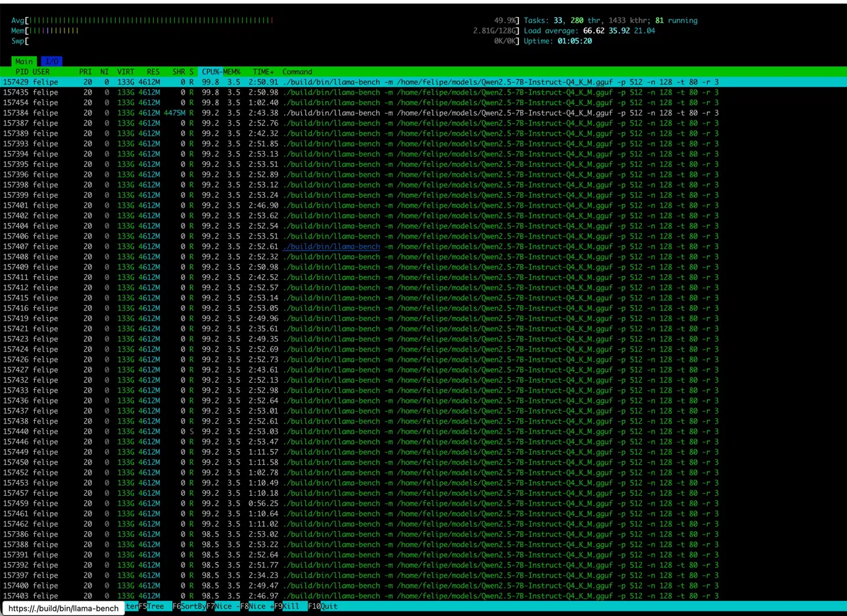Select process row with PID 157386
Image resolution: width=847 pixels, height=616 pixels.
tap(423, 534)
